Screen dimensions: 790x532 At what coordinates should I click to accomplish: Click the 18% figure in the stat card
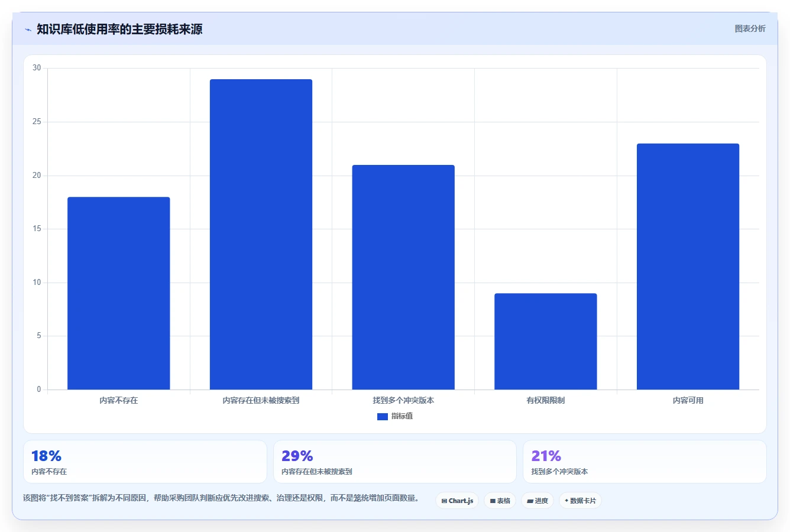46,456
